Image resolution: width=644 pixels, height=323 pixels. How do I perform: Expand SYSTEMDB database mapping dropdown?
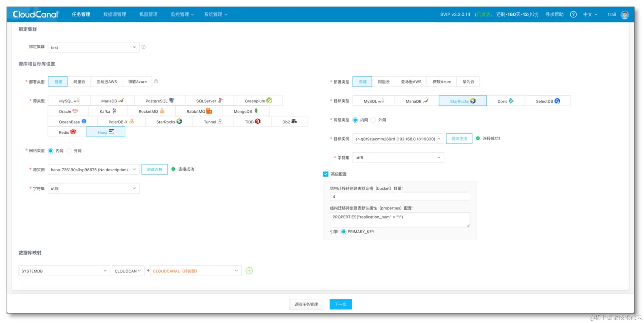(x=64, y=271)
